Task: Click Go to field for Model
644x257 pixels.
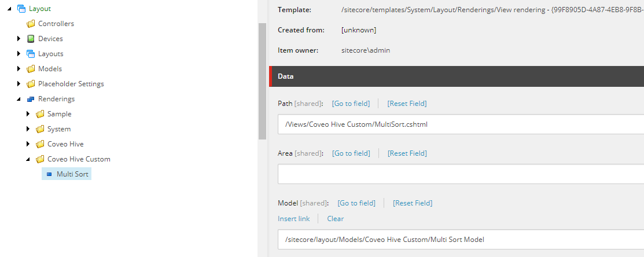Action: coord(356,203)
